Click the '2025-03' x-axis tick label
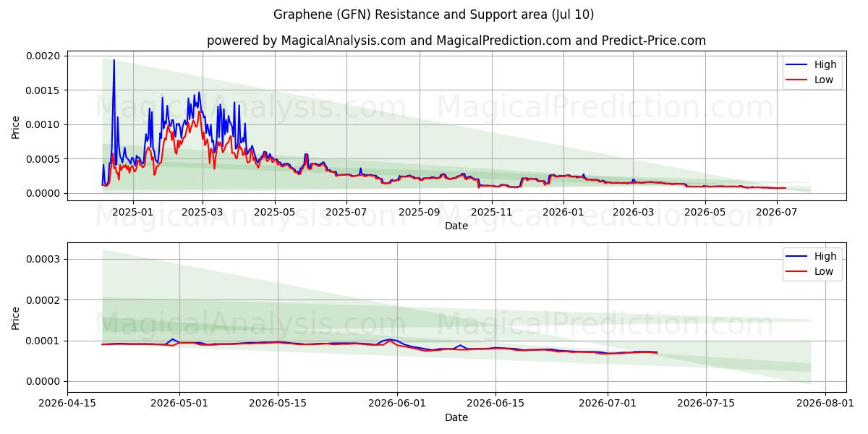Viewport: 868px width, 434px height. tap(203, 212)
